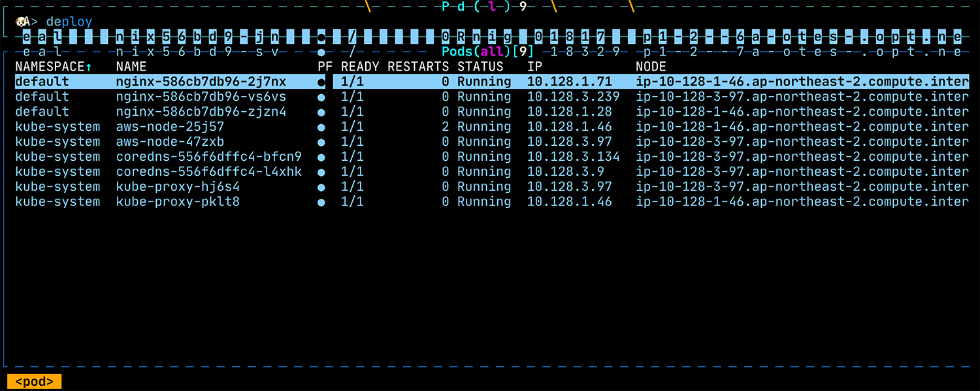
Task: Click the kube-system namespace of coredns-556f6dffc4-l4xhk
Action: [x=57, y=172]
